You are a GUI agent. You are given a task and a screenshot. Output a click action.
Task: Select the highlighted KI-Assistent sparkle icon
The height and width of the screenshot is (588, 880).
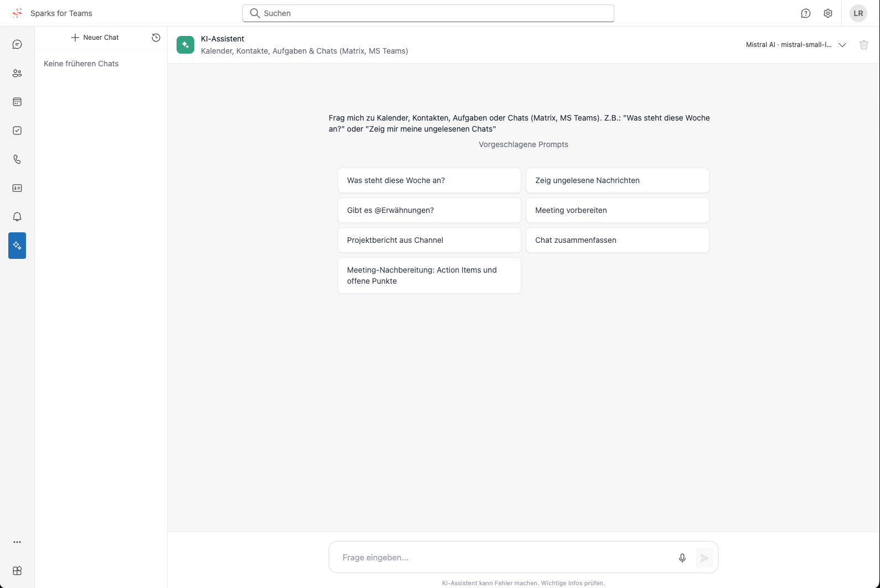(17, 245)
